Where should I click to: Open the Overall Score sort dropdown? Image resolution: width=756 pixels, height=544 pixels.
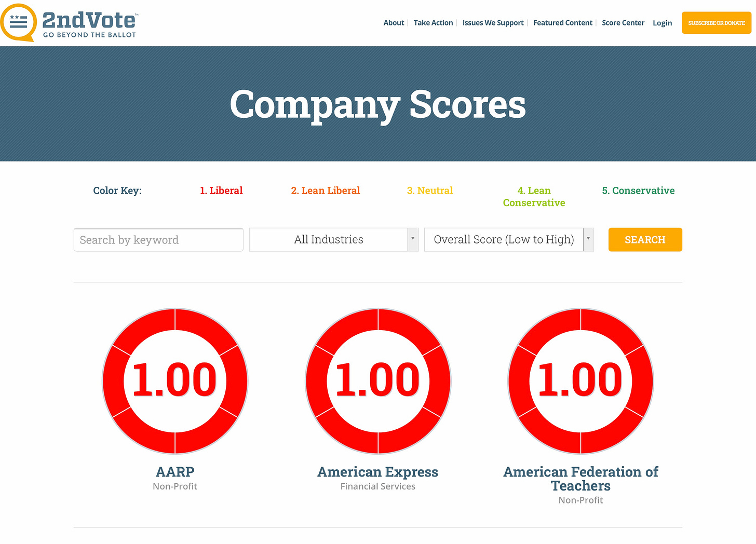click(x=509, y=240)
